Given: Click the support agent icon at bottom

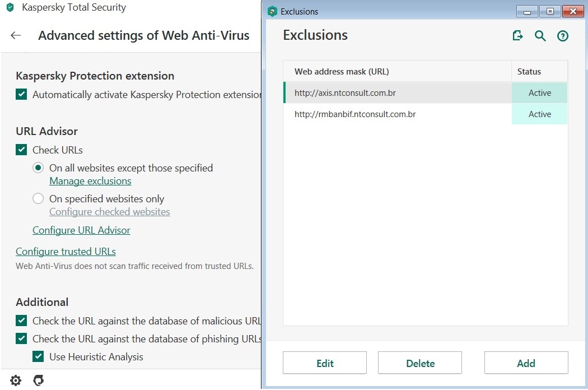Looking at the screenshot, I should (x=39, y=381).
